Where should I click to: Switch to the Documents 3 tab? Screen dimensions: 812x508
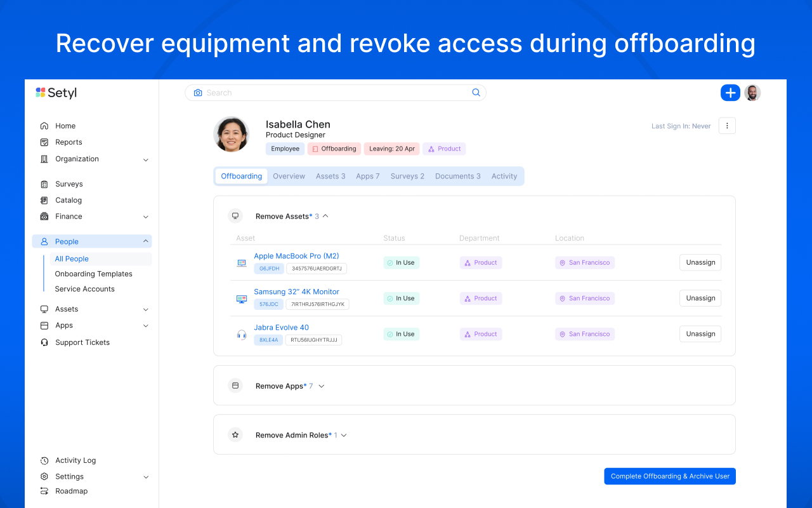pyautogui.click(x=458, y=176)
